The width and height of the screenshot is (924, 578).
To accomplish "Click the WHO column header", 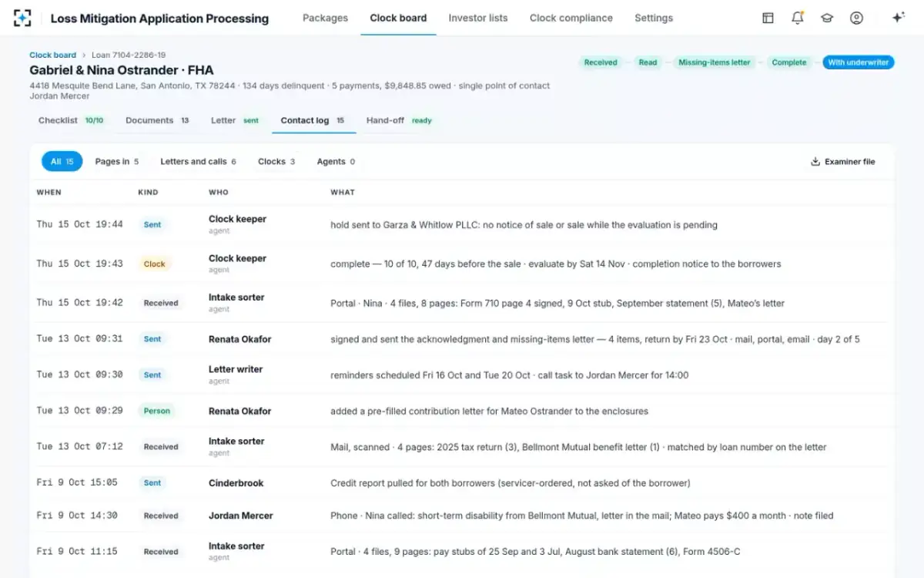I will point(219,192).
